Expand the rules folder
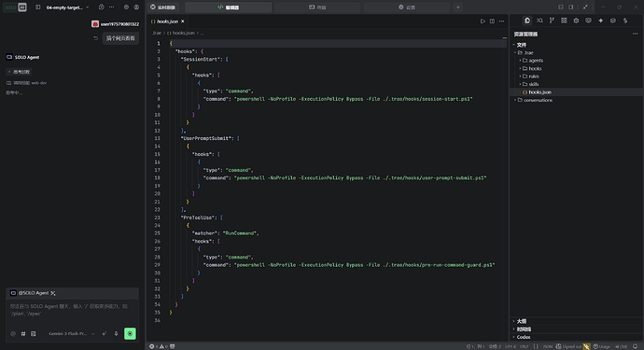This screenshot has width=644, height=350. point(577,77)
